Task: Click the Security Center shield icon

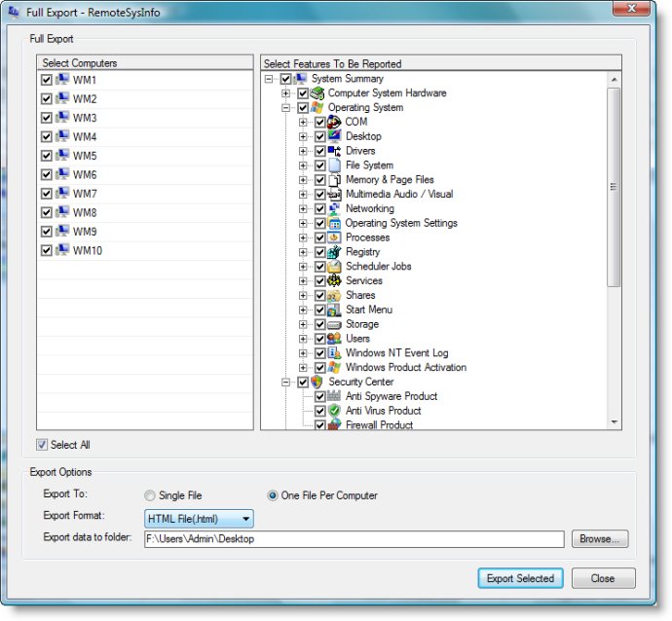Action: (317, 382)
